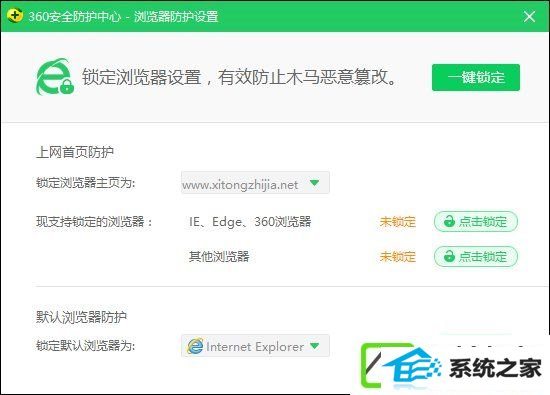This screenshot has height=395, width=550.
Task: Click 点击锁定 for 其他浏览器
Action: click(476, 256)
